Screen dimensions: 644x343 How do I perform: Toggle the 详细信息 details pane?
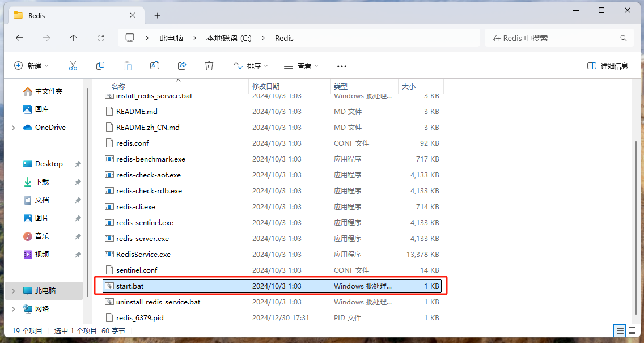(608, 66)
